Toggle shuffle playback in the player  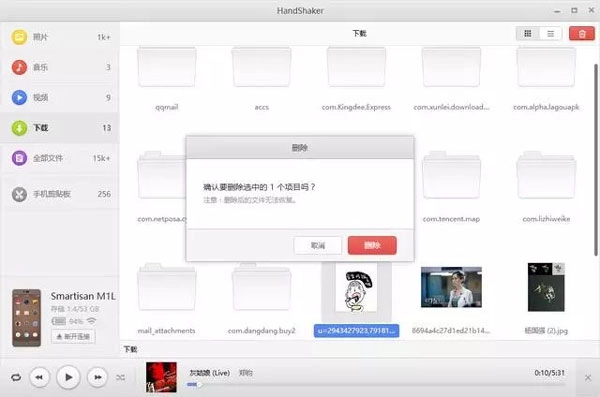121,377
